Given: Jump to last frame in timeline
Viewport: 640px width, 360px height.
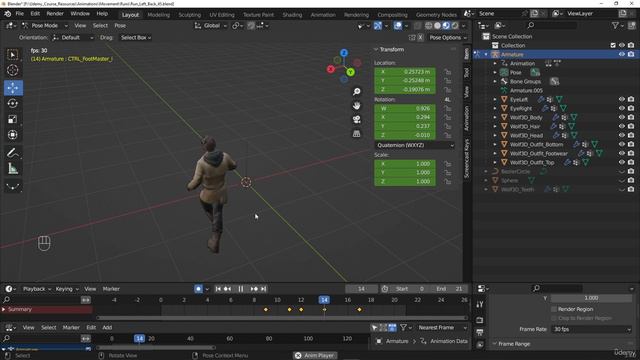Looking at the screenshot, I should tap(264, 289).
